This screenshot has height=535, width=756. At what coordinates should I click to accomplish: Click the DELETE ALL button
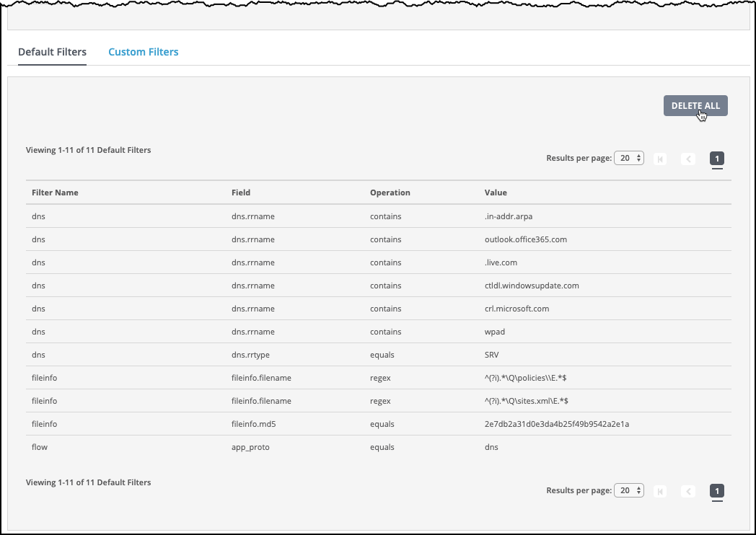[x=695, y=105]
